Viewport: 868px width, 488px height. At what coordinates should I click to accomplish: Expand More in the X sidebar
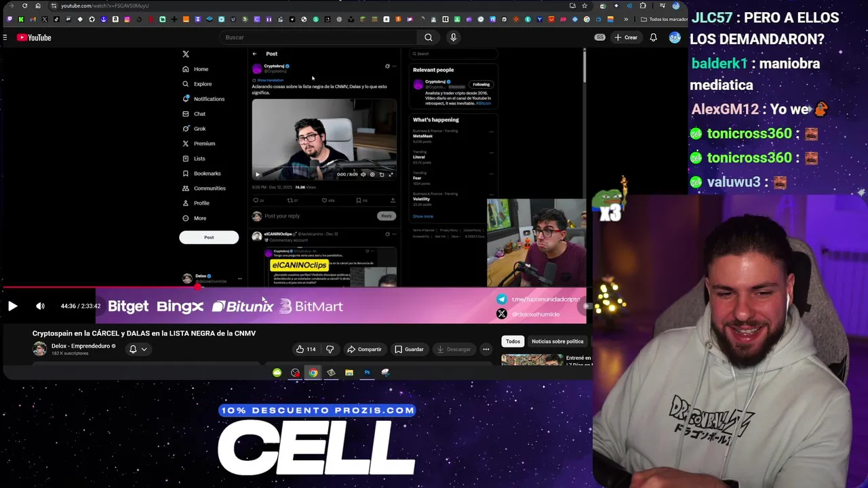(194, 218)
